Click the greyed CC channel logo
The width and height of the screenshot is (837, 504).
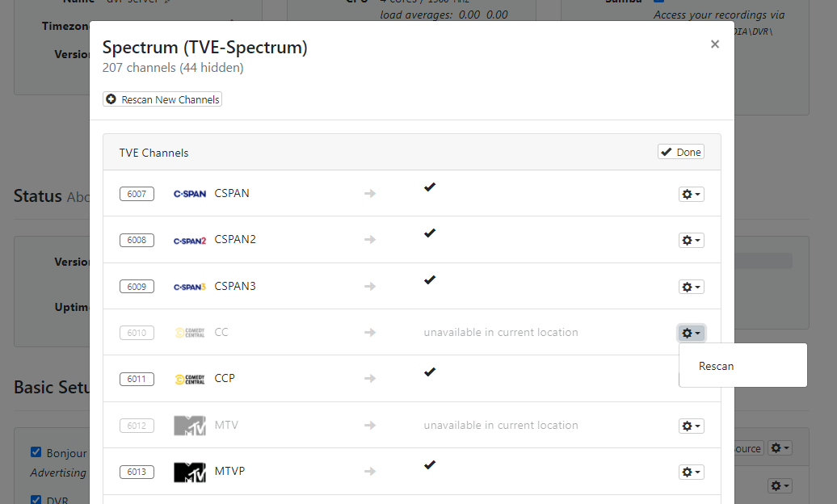pos(190,333)
